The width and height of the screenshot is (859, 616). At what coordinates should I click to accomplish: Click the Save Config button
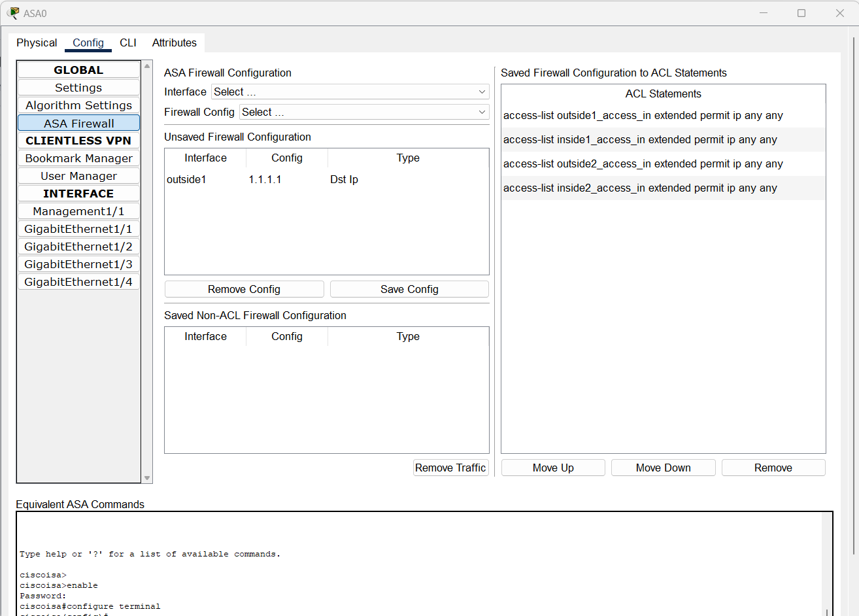(x=409, y=288)
